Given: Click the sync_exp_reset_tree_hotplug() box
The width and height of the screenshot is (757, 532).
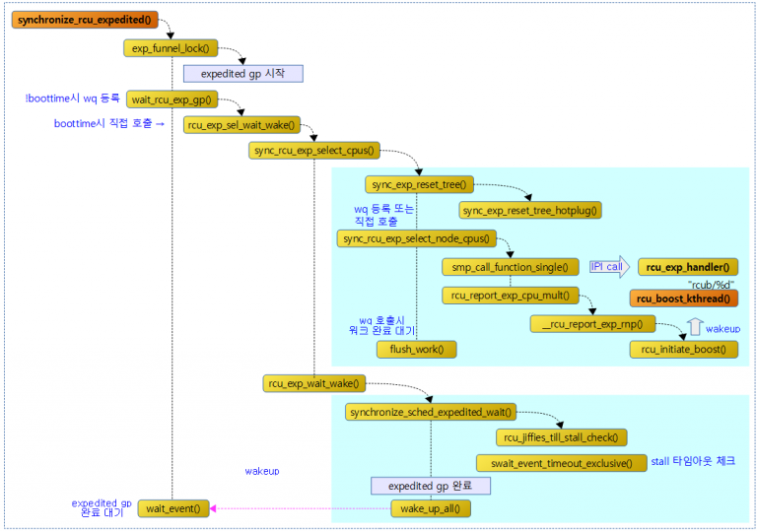Looking at the screenshot, I should [531, 210].
